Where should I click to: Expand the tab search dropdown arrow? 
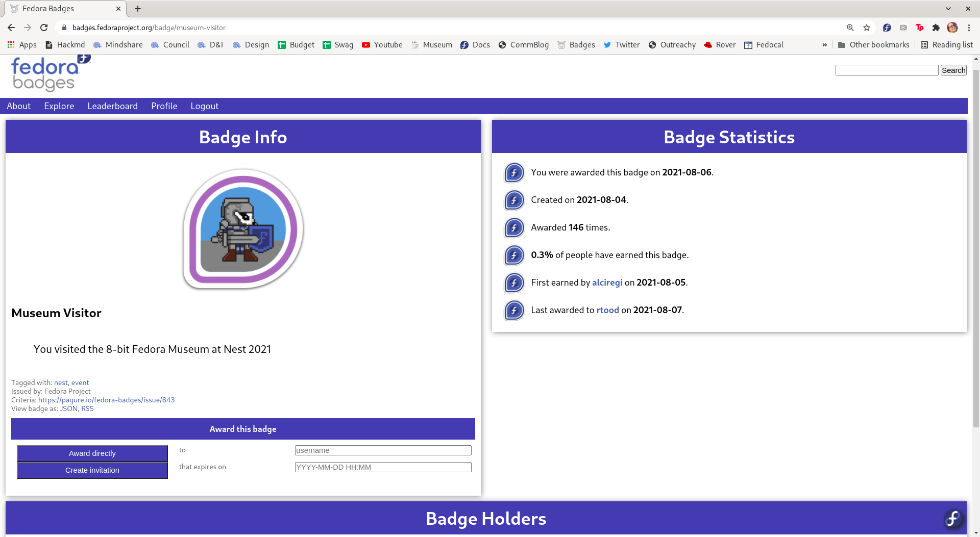pyautogui.click(x=948, y=9)
